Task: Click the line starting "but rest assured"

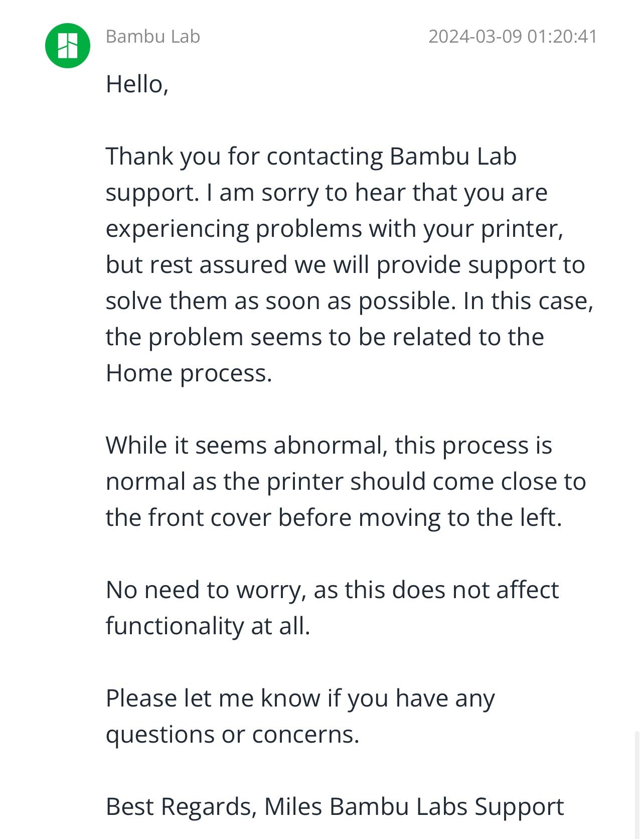Action: [346, 265]
